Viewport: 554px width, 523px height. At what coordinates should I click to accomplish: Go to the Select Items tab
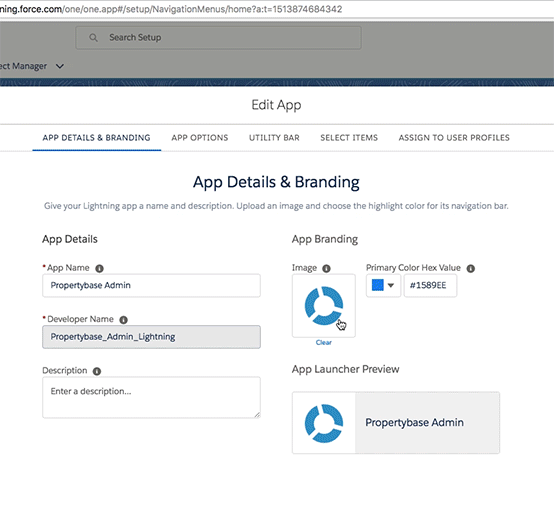(x=349, y=138)
